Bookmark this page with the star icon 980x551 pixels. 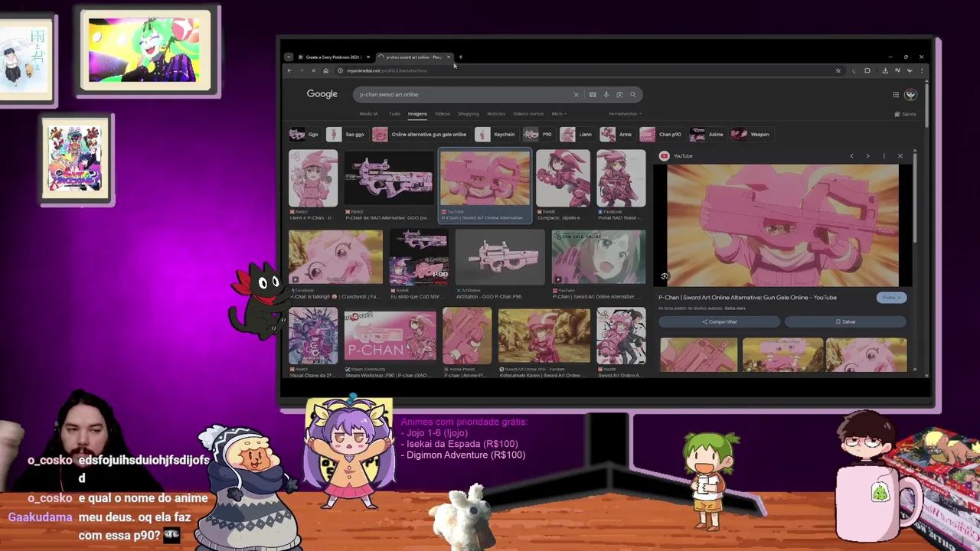[838, 70]
